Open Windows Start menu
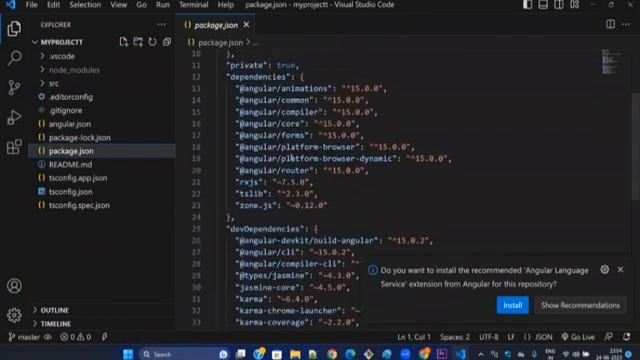The width and height of the screenshot is (640, 360). 128,354
